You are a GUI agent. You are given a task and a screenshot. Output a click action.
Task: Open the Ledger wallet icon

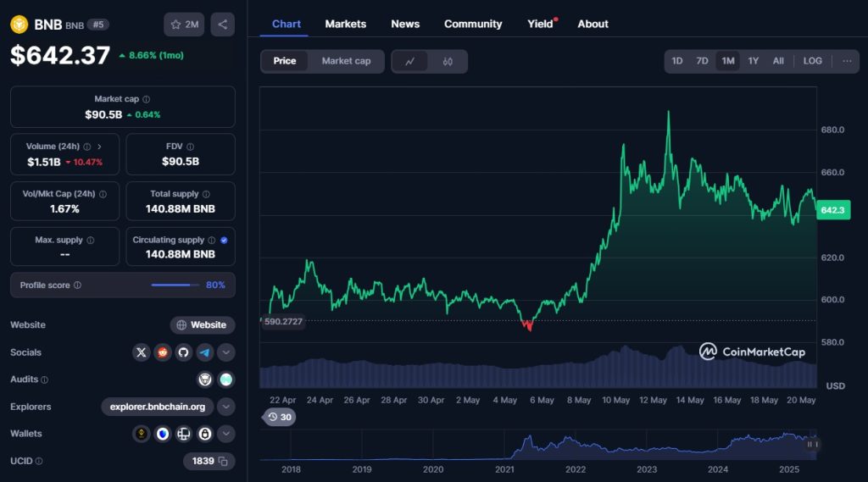183,434
